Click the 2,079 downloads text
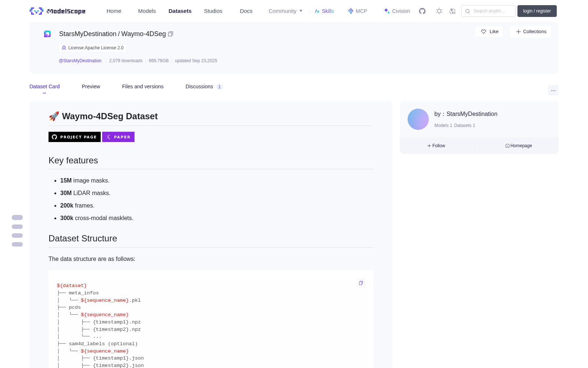 point(126,61)
